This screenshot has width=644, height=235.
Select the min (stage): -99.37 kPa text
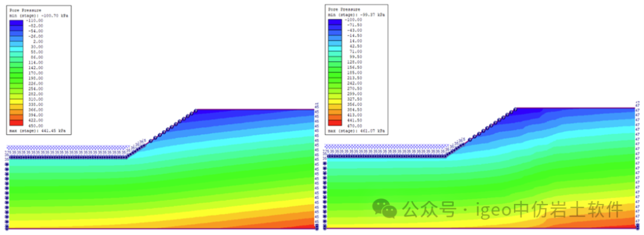point(357,14)
